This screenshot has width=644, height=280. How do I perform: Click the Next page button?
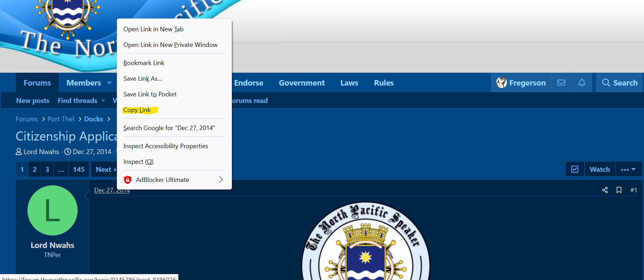104,169
